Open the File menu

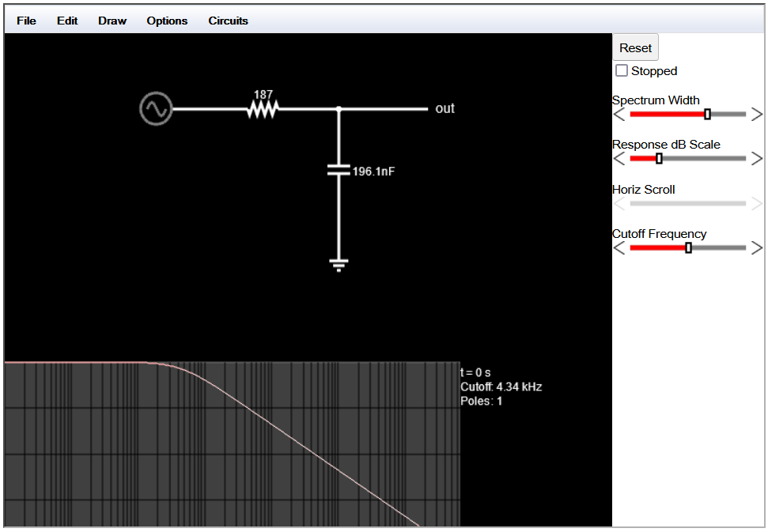click(x=26, y=21)
